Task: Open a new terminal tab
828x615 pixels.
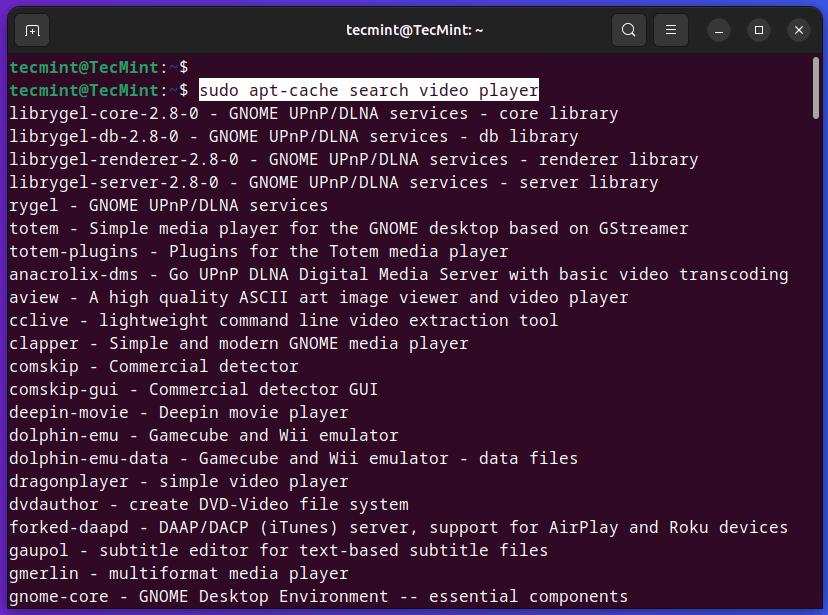Action: (33, 30)
